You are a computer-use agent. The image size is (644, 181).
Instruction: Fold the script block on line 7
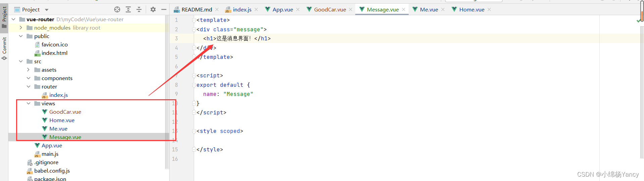[x=194, y=76]
